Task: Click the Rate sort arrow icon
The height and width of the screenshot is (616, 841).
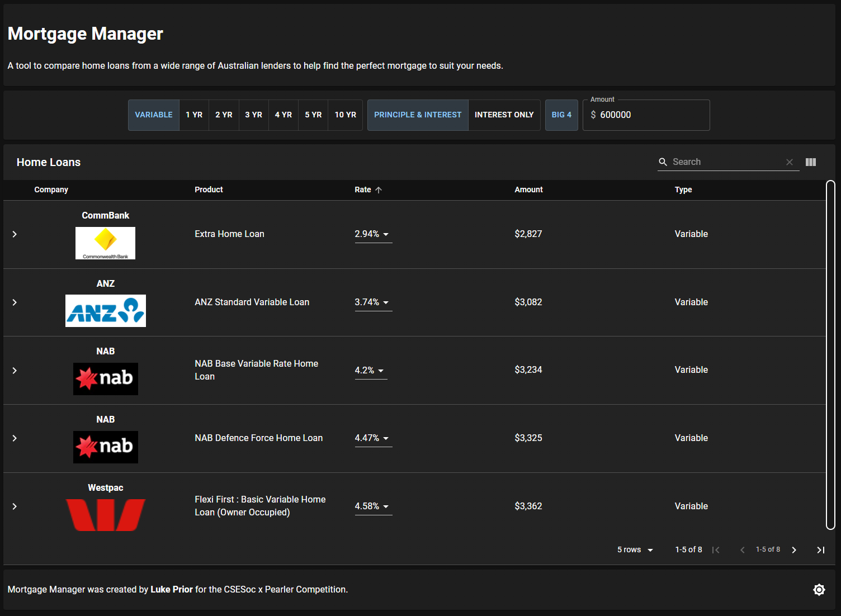Action: (379, 190)
